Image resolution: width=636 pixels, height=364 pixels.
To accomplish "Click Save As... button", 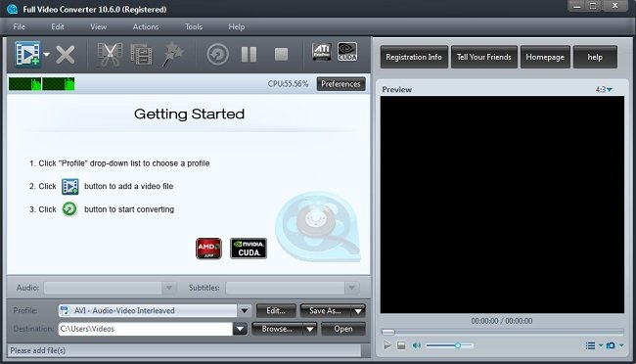I will 325,311.
